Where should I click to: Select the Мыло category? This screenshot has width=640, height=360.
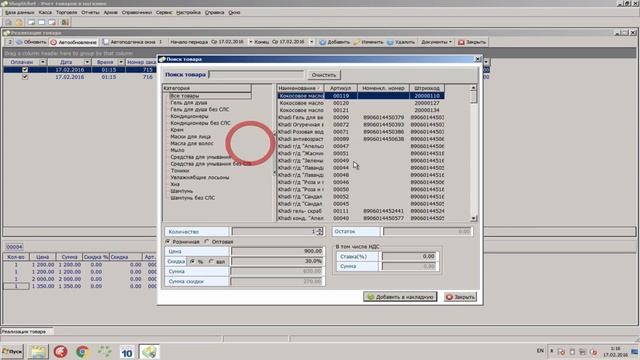[177, 150]
